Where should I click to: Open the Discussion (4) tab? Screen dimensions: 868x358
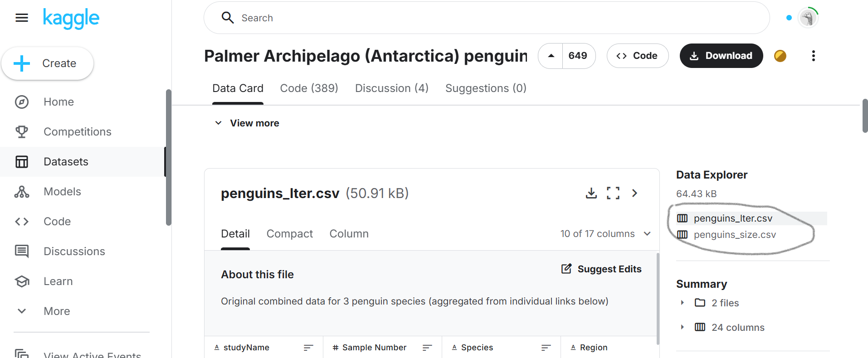click(392, 88)
